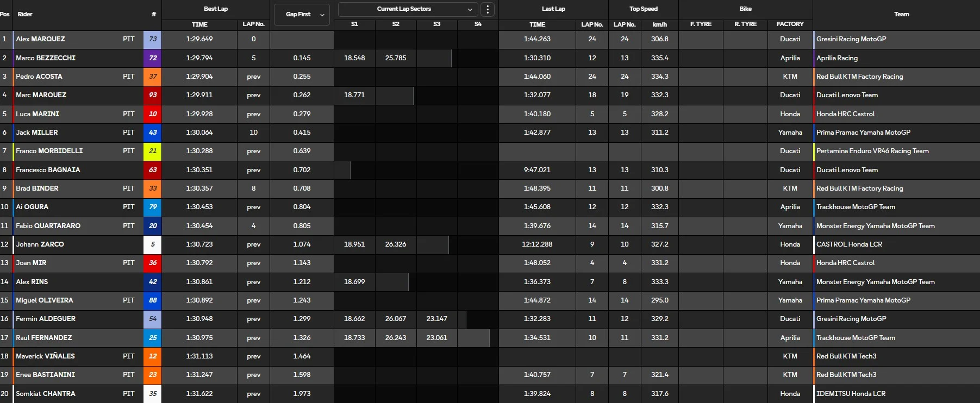Click Bagnaia's last lap time 9:47.021
Viewport: 980px width, 403px height.
(x=537, y=170)
